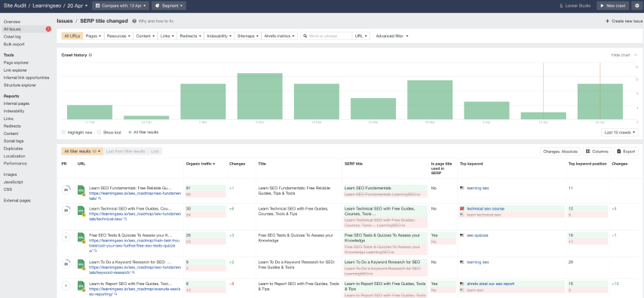
Task: Enable the Show lost checkbox
Action: click(99, 132)
